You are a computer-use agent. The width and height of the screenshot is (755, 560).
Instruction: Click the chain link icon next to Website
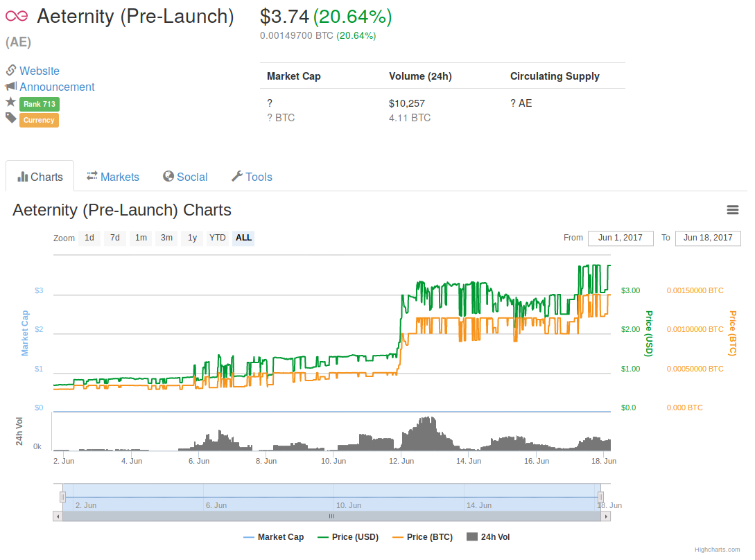coord(10,70)
